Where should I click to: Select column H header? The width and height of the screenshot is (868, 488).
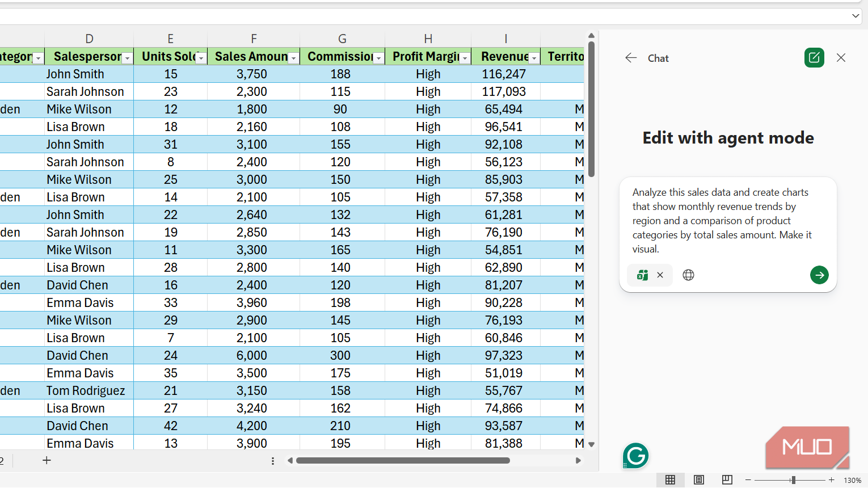[428, 39]
